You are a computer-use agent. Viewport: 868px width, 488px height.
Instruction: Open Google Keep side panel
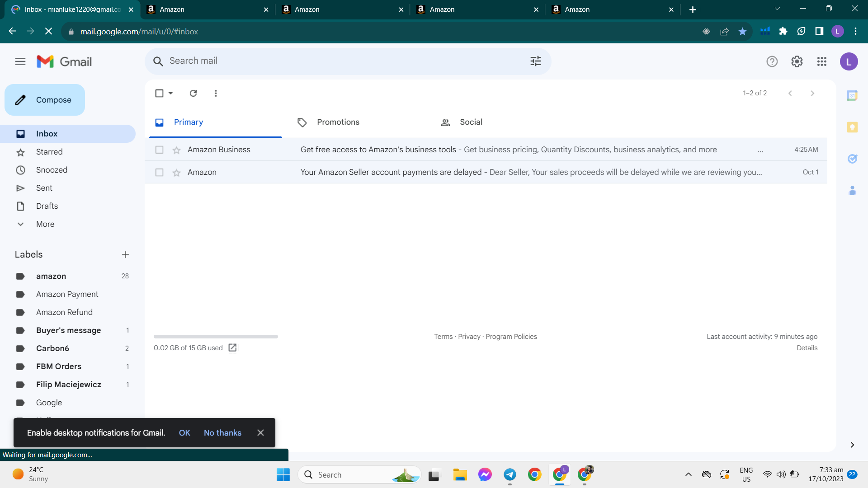(852, 127)
